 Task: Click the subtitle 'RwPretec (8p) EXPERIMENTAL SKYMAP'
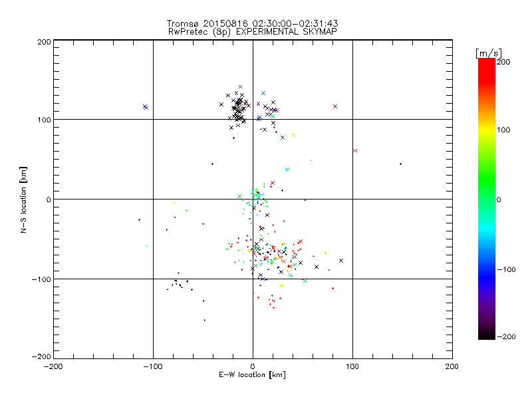pyautogui.click(x=253, y=32)
